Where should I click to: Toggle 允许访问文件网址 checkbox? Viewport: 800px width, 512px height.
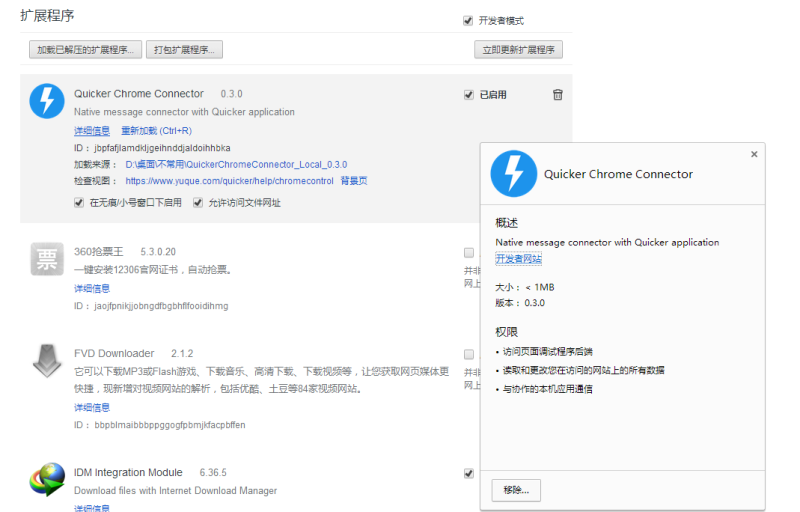pyautogui.click(x=197, y=203)
